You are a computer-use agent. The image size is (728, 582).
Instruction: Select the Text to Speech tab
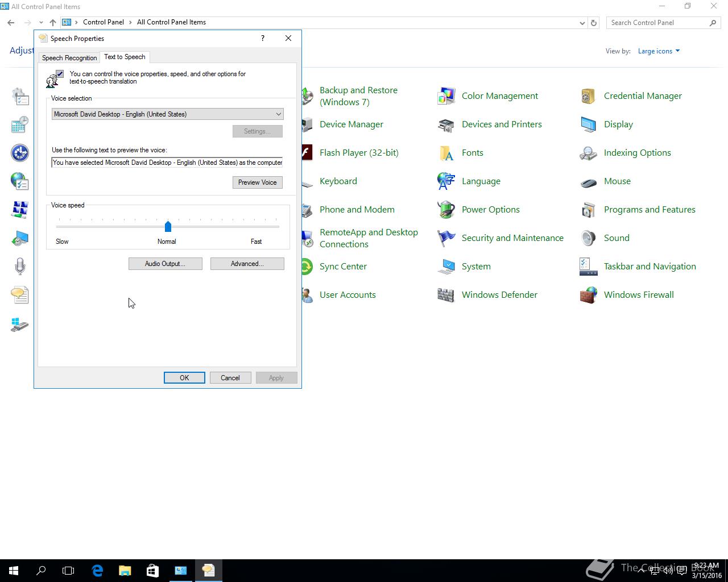pos(125,57)
